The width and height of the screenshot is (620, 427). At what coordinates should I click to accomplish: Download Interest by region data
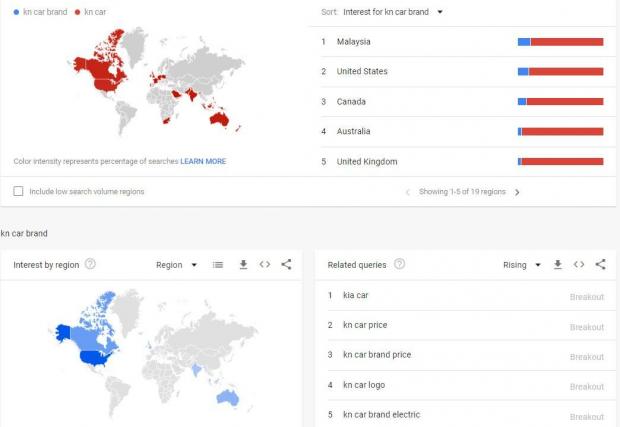pos(243,265)
